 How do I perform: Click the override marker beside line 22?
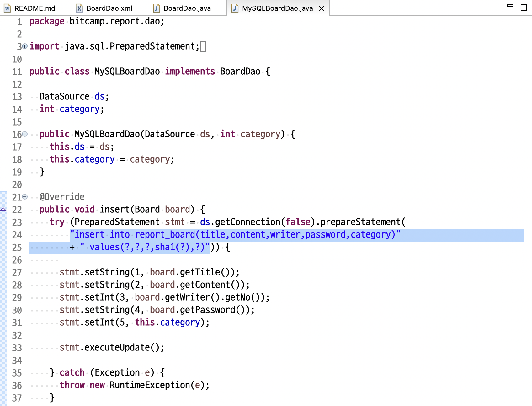click(3, 209)
